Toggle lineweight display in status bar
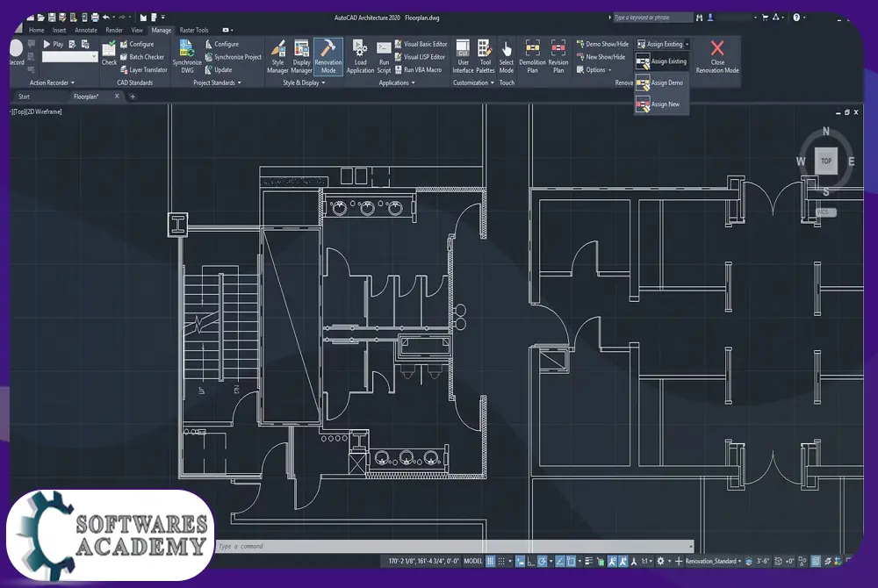This screenshot has height=588, width=878. click(588, 561)
